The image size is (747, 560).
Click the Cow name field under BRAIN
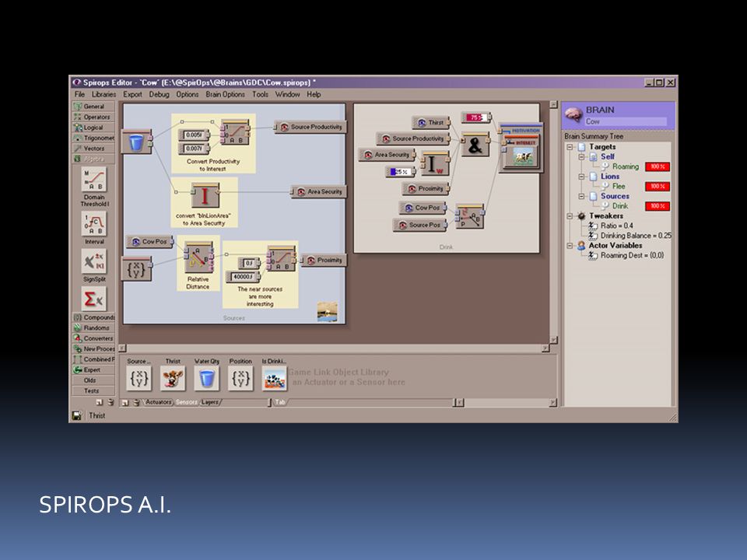pyautogui.click(x=625, y=122)
